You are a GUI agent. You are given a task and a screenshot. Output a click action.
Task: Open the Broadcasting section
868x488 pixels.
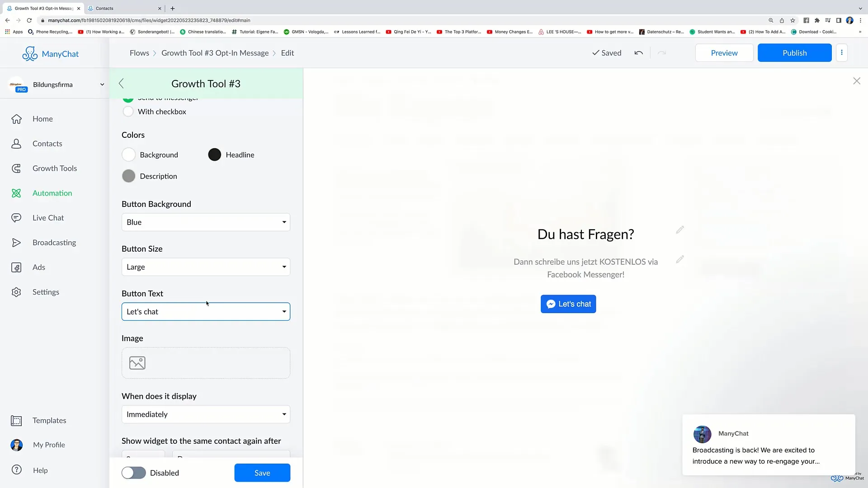coord(54,243)
